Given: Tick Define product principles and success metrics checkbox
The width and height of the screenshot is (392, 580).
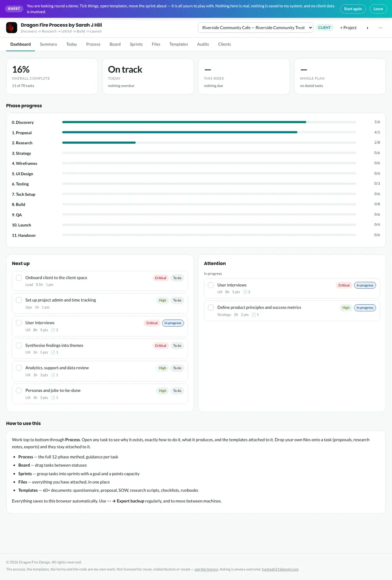Looking at the screenshot, I should point(211,307).
